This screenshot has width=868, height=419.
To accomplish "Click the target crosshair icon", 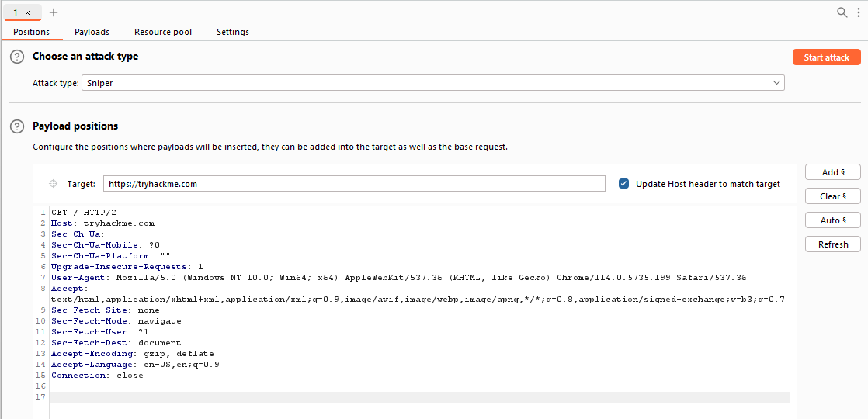I will coord(53,184).
